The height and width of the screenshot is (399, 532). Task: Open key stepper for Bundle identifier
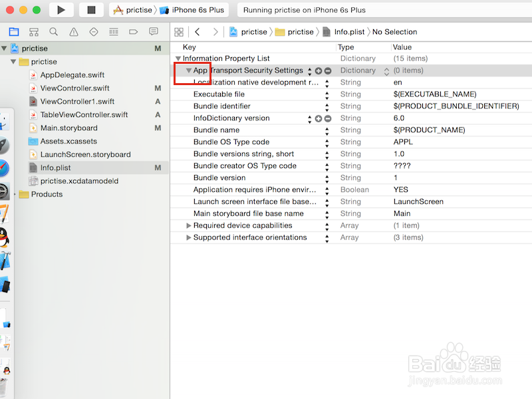click(327, 107)
